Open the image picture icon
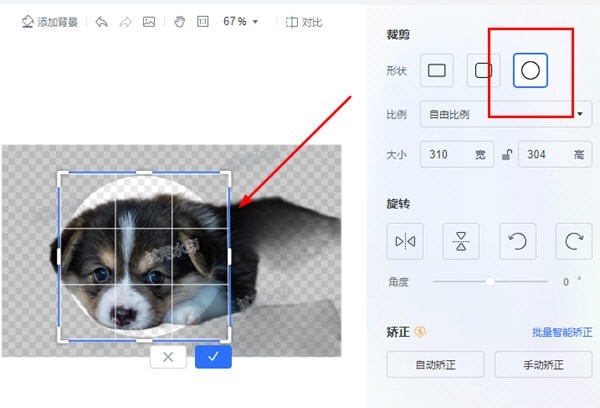Screen dimensions: 600x408 (x=149, y=22)
